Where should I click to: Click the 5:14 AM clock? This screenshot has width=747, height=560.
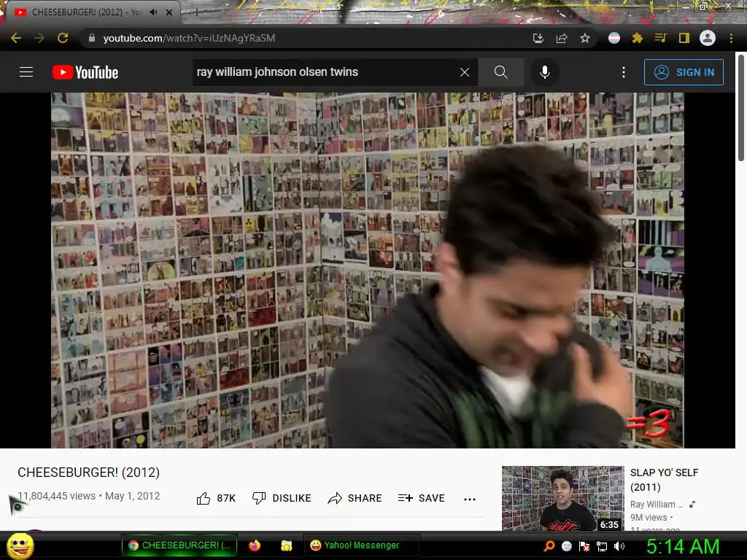[683, 546]
